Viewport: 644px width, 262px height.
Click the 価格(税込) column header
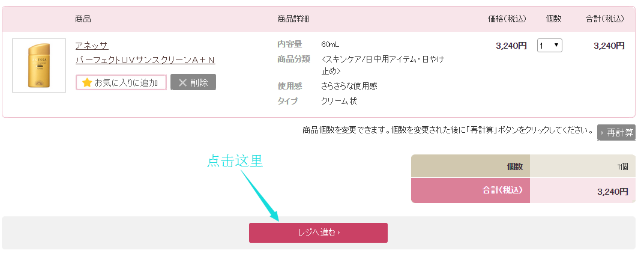point(507,19)
